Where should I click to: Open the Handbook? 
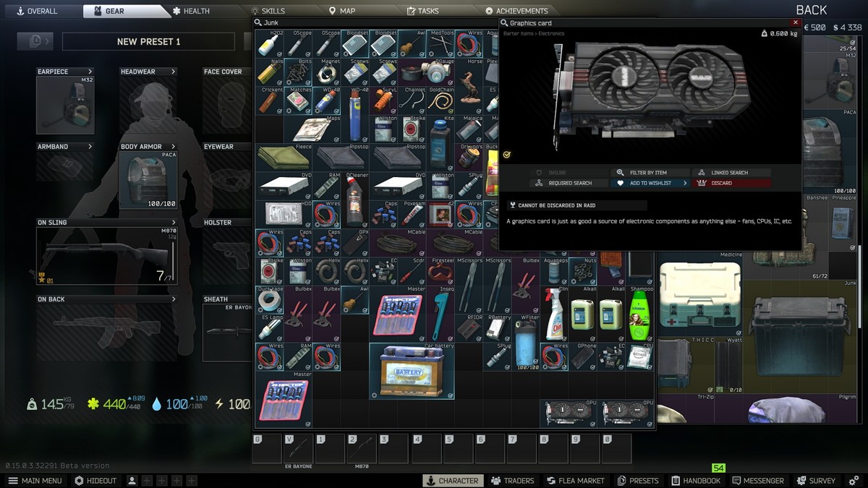pos(695,480)
